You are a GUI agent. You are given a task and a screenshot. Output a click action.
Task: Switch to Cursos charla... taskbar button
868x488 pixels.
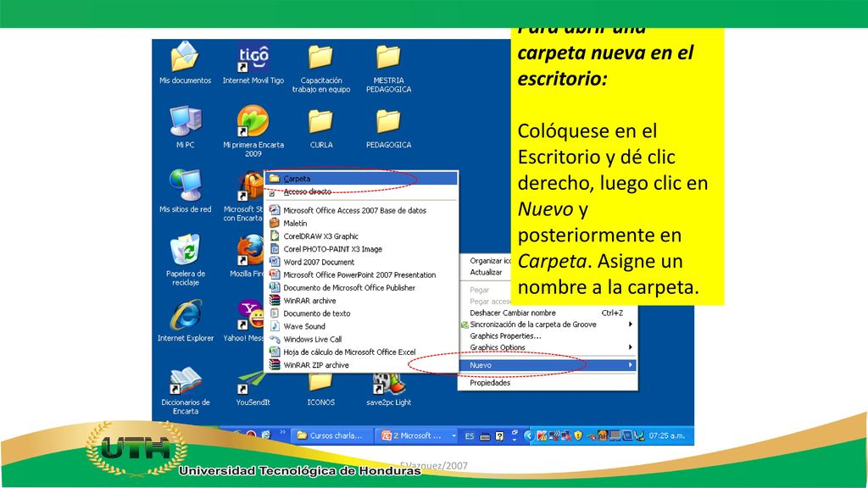coord(331,436)
